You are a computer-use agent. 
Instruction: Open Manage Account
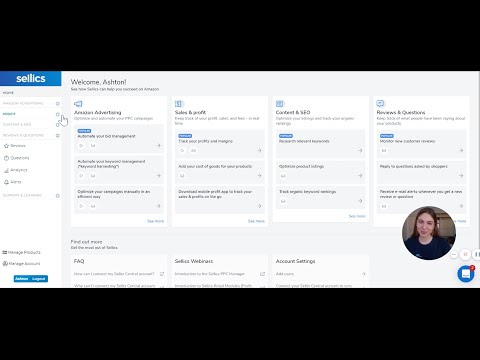[21, 264]
